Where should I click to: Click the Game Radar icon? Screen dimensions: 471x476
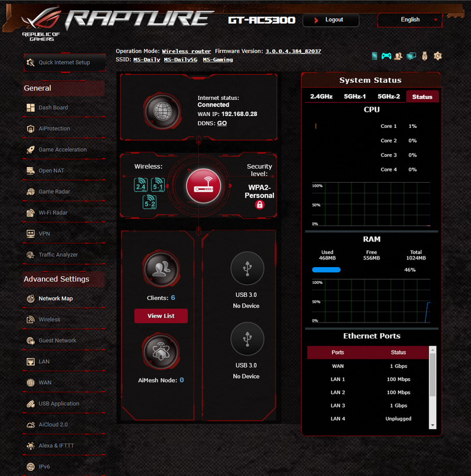pyautogui.click(x=31, y=192)
